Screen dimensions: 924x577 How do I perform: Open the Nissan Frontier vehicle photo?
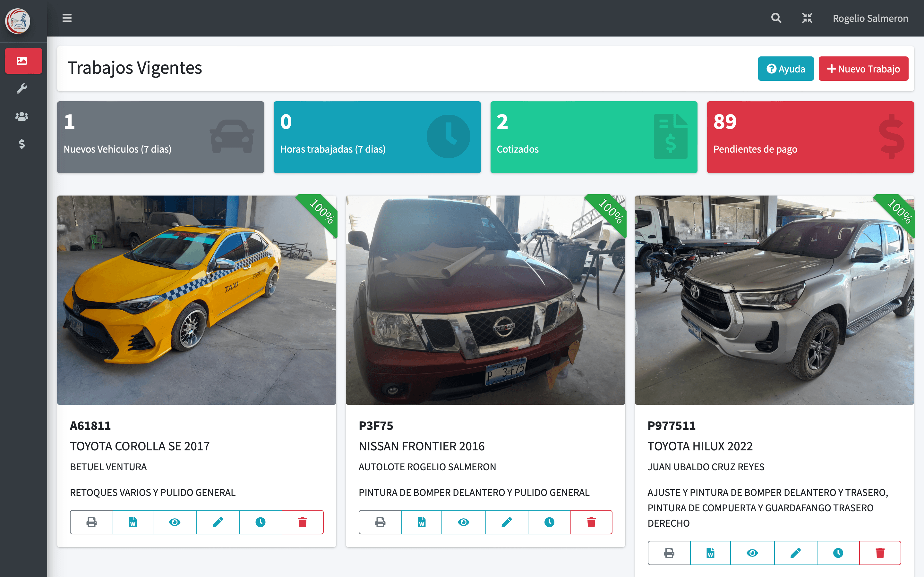click(x=485, y=300)
